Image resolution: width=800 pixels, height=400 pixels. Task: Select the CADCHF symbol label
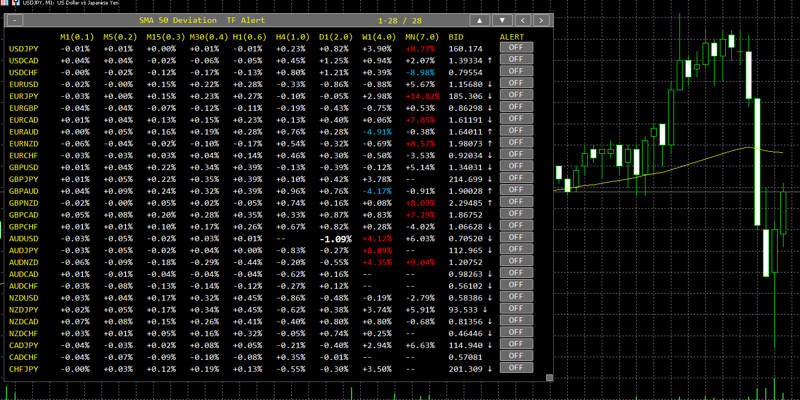23,357
